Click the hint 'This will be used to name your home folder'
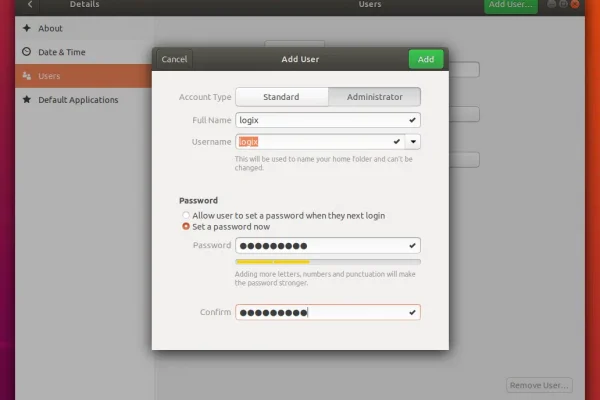Viewport: 600px width, 400px height. [x=324, y=163]
